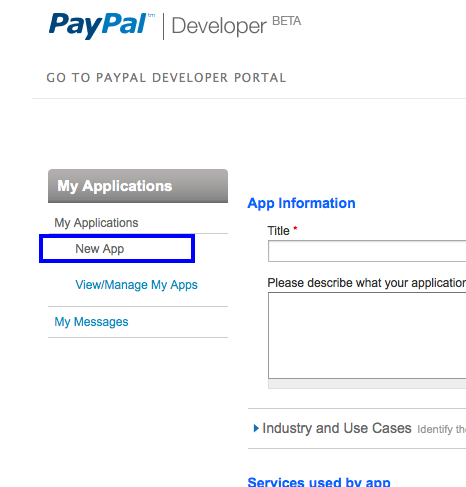Select My Applications sidebar entry
Image resolution: width=466 pixels, height=487 pixels.
coord(96,223)
